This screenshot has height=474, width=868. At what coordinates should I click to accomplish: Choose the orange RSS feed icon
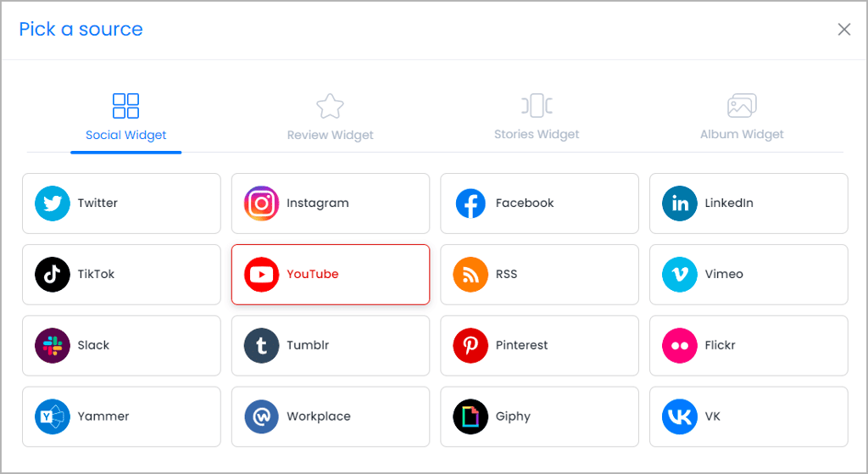(470, 274)
